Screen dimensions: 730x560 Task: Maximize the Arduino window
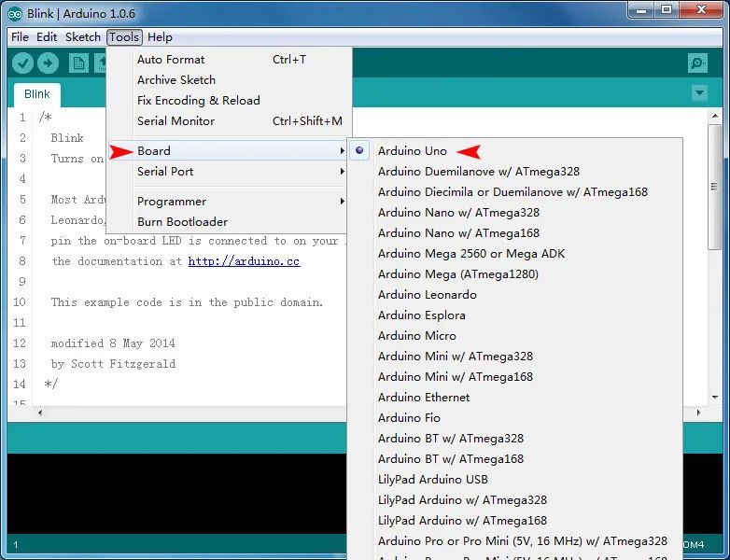coord(667,10)
